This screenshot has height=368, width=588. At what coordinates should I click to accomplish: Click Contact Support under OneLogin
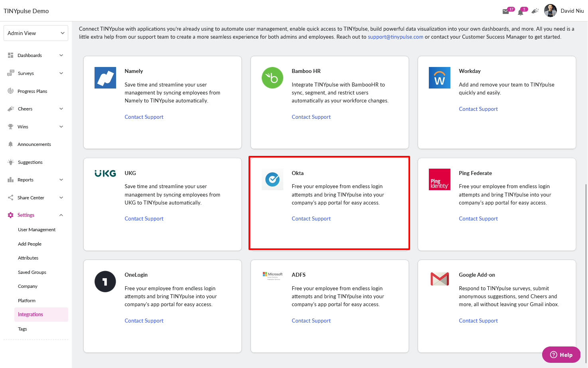click(144, 321)
